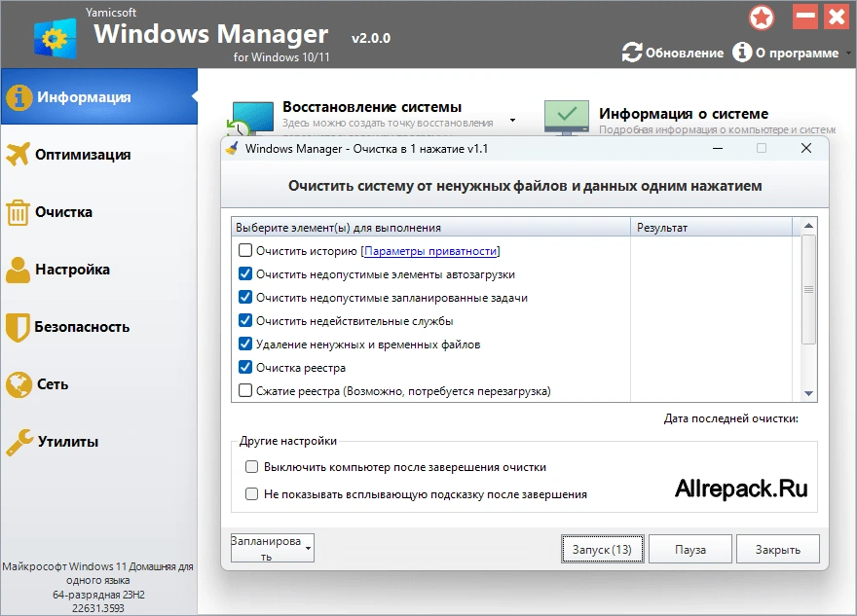The height and width of the screenshot is (616, 857).
Task: Click the Windows Manager gear logo icon
Action: point(56,38)
